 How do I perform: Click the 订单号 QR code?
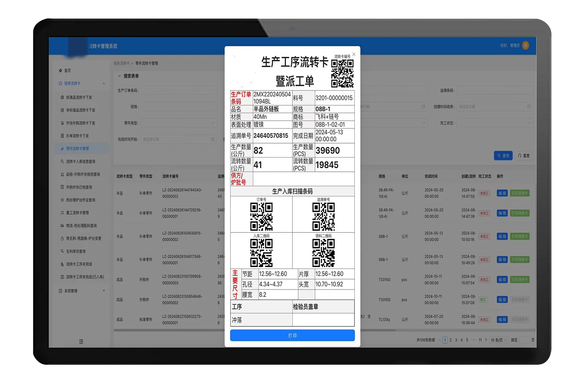tap(261, 216)
